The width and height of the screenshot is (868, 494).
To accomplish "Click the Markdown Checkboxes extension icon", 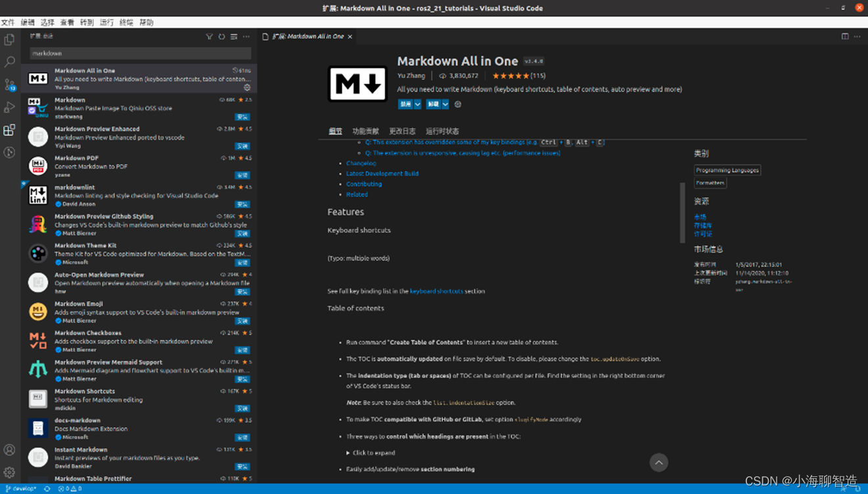I will [38, 340].
